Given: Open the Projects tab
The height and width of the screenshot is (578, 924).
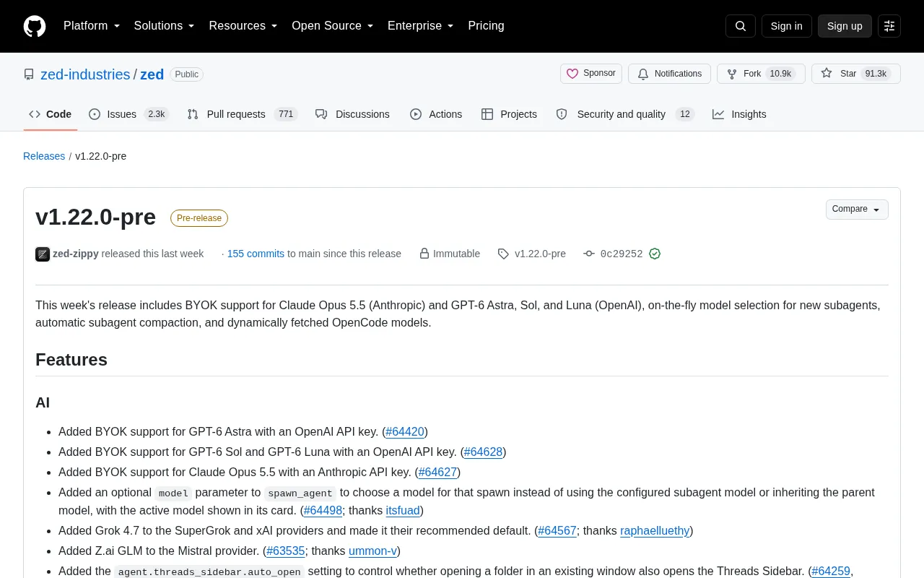Looking at the screenshot, I should click(509, 114).
